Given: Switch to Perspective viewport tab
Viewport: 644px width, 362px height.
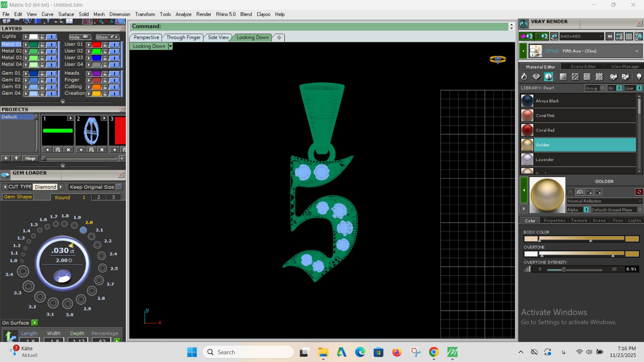Looking at the screenshot, I should pos(146,37).
